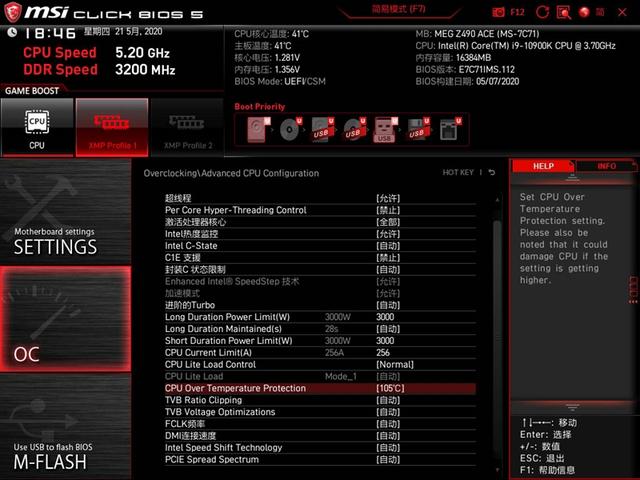Screen dimensions: 640x480
Task: Close BIOS with the X icon
Action: coord(622,12)
